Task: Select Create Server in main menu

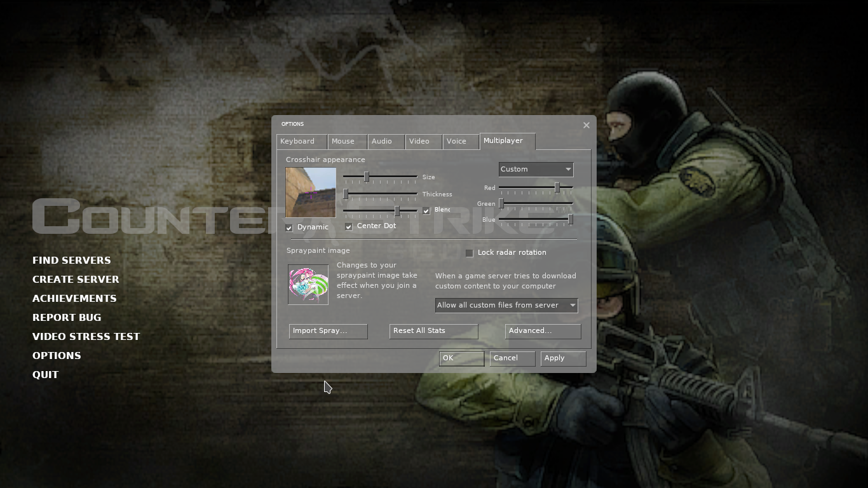Action: pos(76,280)
